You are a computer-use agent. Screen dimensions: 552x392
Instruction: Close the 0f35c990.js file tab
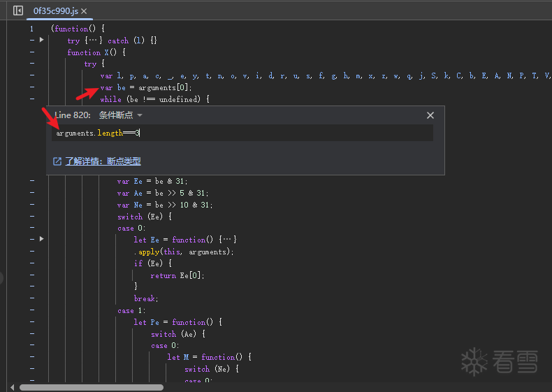[x=84, y=11]
